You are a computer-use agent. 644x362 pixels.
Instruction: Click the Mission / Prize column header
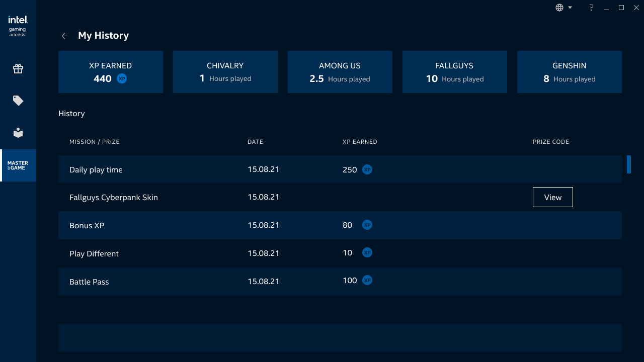(95, 142)
